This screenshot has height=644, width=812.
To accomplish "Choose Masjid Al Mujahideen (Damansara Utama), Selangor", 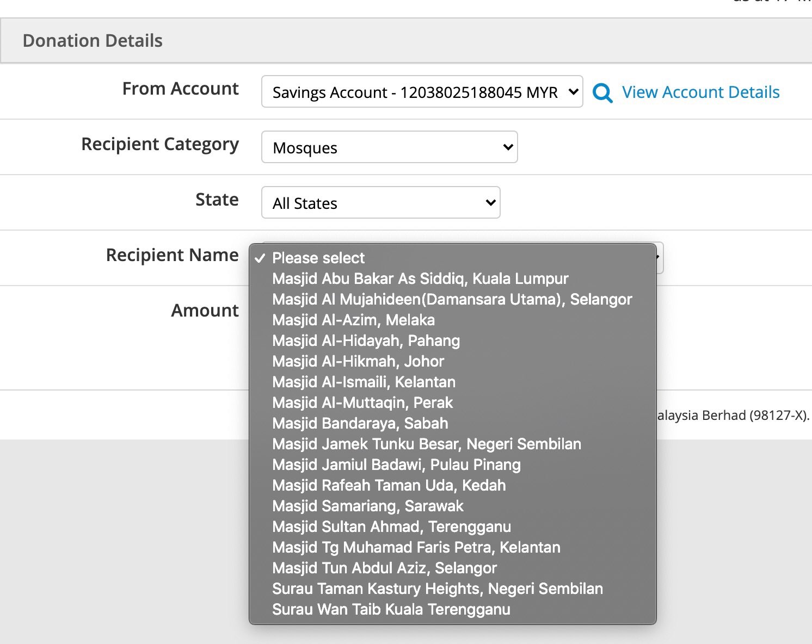I will pyautogui.click(x=452, y=299).
